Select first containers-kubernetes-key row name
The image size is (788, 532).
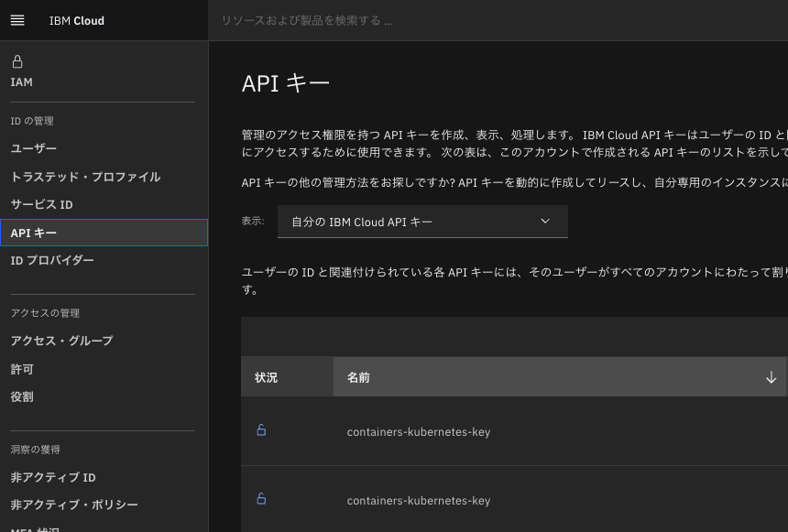[x=419, y=432]
